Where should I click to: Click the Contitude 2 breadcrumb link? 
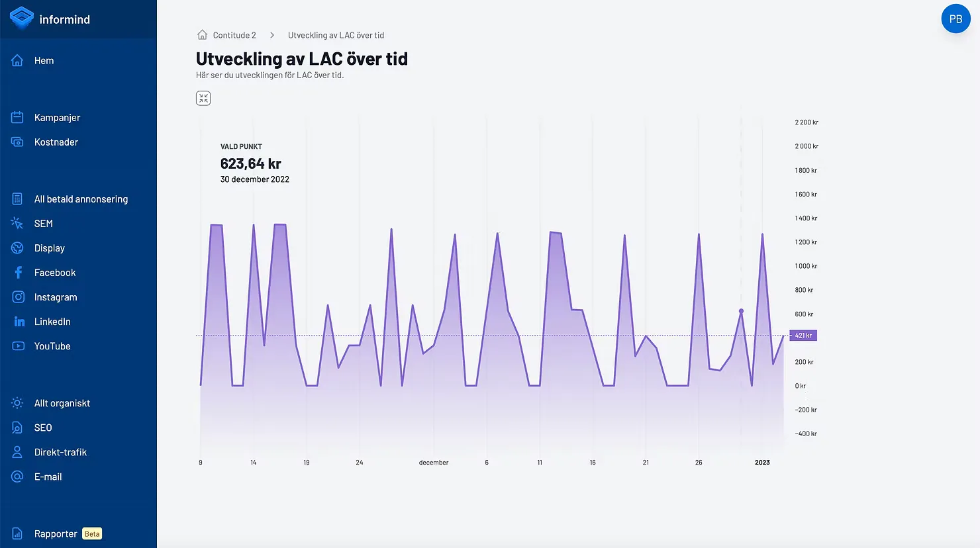(234, 35)
